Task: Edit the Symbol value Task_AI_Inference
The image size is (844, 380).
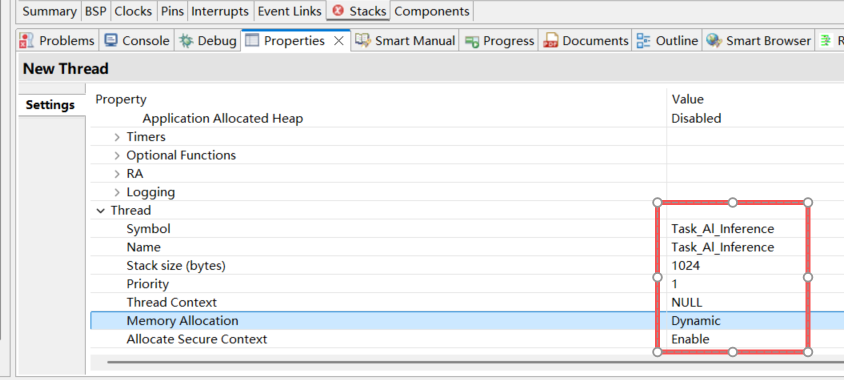Action: coord(722,229)
